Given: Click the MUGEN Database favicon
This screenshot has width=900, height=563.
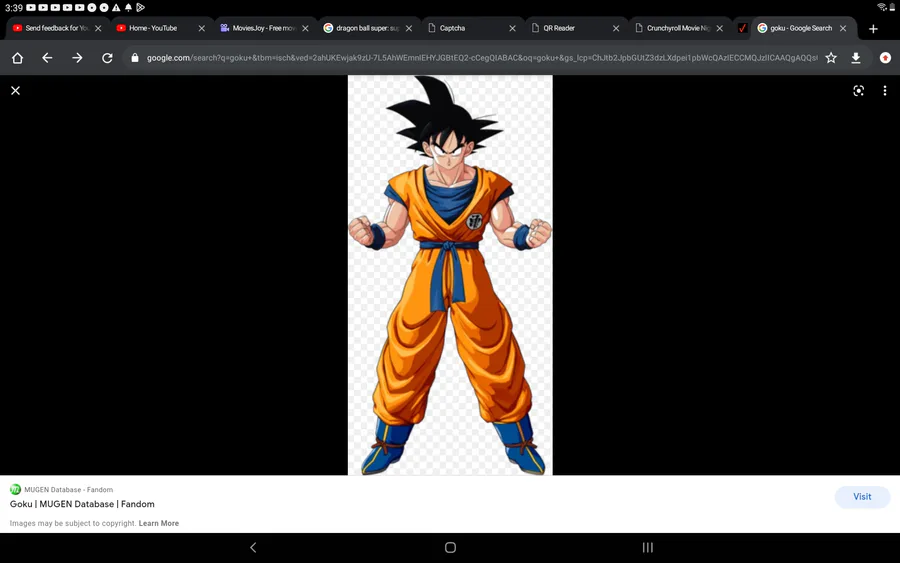Looking at the screenshot, I should (x=15, y=490).
